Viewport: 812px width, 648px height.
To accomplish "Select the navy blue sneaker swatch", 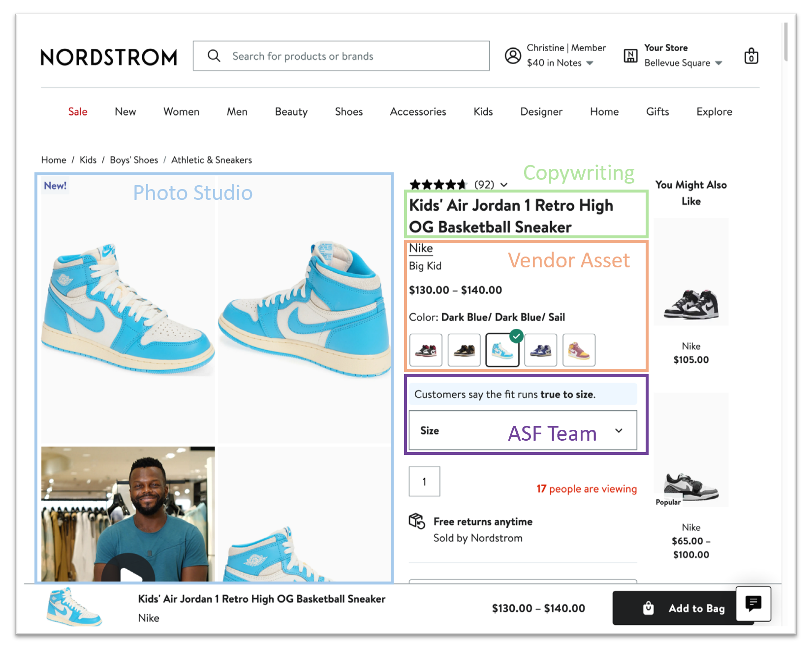I will (541, 350).
